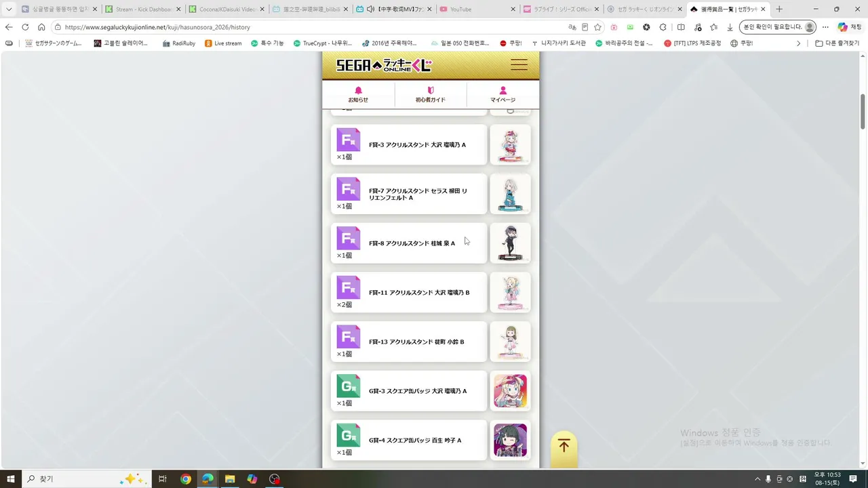Add this page to favorites (star)
The height and width of the screenshot is (488, 868).
(x=597, y=27)
